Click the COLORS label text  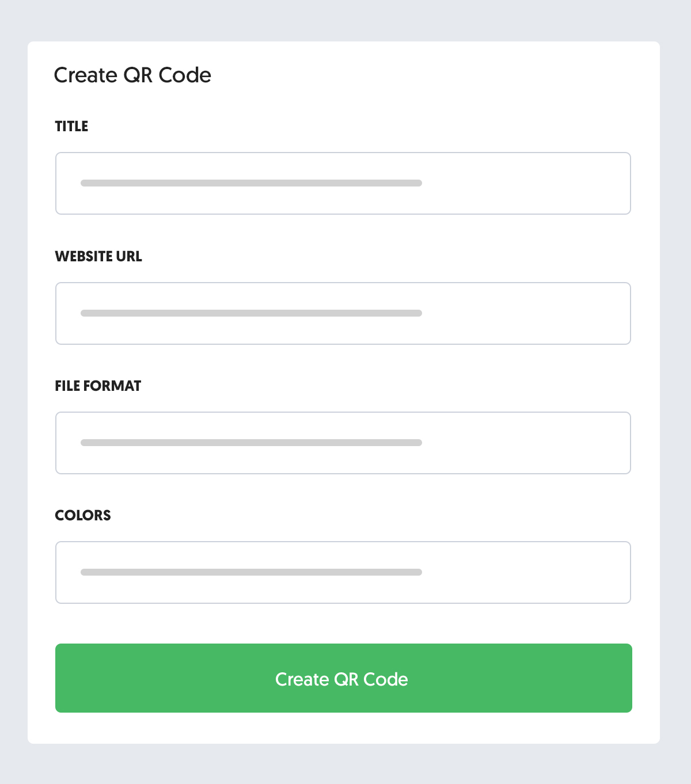(83, 516)
